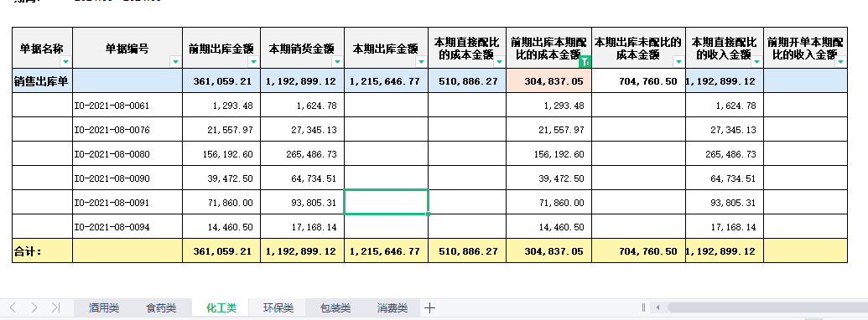The image size is (868, 320).
Task: Select 前期出库本期配比 value 39,472.50
Action: click(548, 178)
